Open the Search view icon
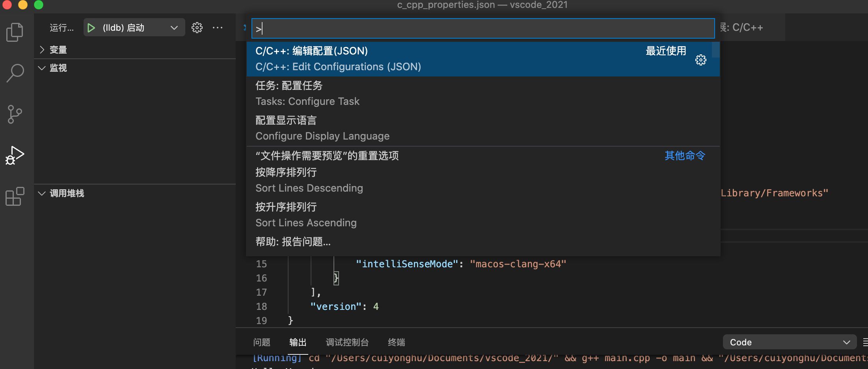 [x=15, y=73]
